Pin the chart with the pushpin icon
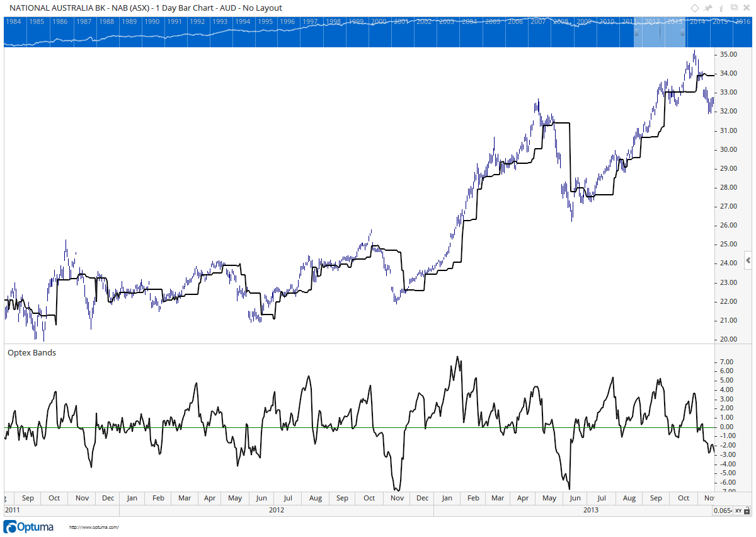Viewport: 756px width, 537px height. [x=707, y=8]
